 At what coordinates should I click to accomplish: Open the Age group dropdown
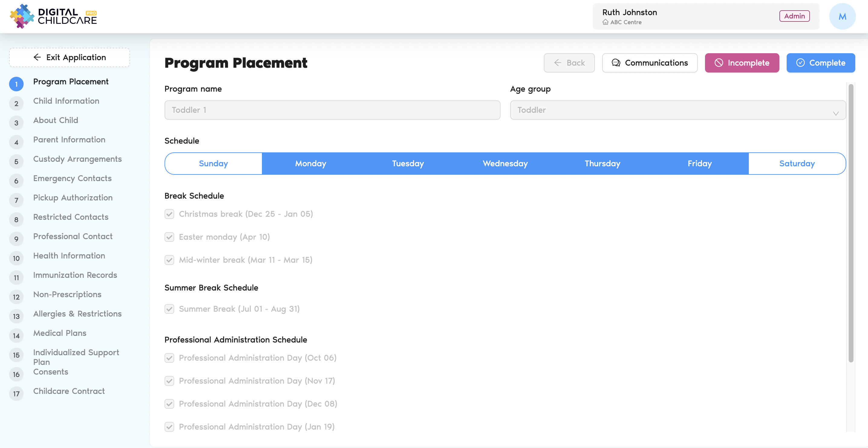pos(677,110)
